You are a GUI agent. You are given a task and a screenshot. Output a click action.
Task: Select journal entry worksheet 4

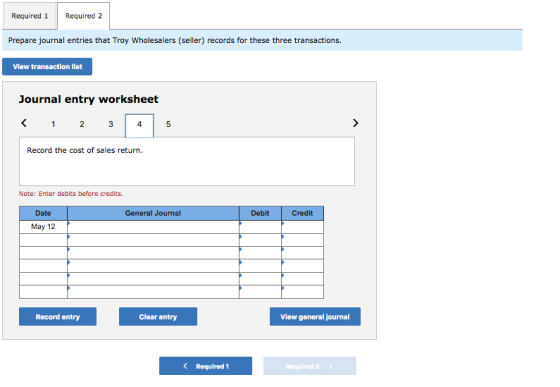(x=139, y=125)
